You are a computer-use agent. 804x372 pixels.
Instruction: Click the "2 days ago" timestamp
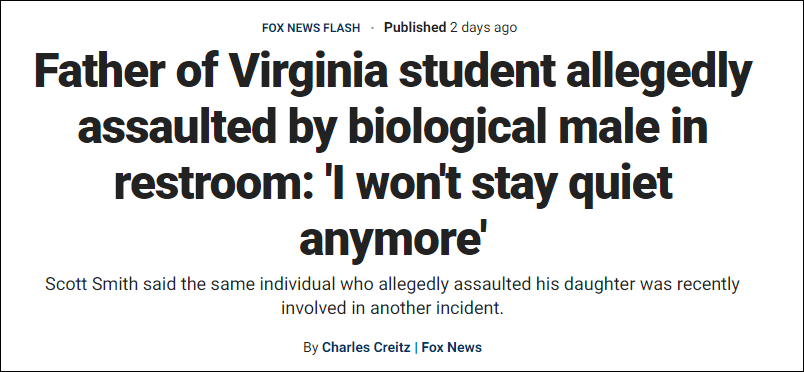(484, 28)
